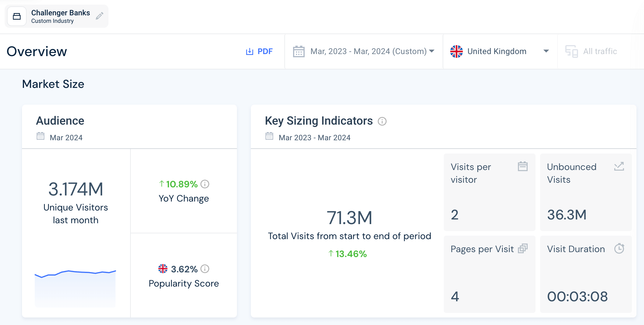
Task: Open the Visits per visitor calendar icon
Action: pos(523,166)
